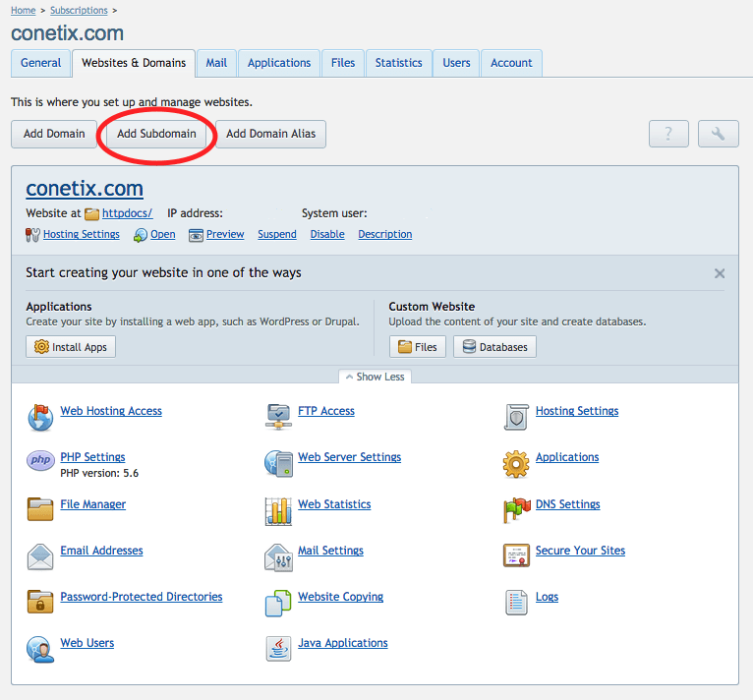
Task: Open the Logs link
Action: coord(547,597)
